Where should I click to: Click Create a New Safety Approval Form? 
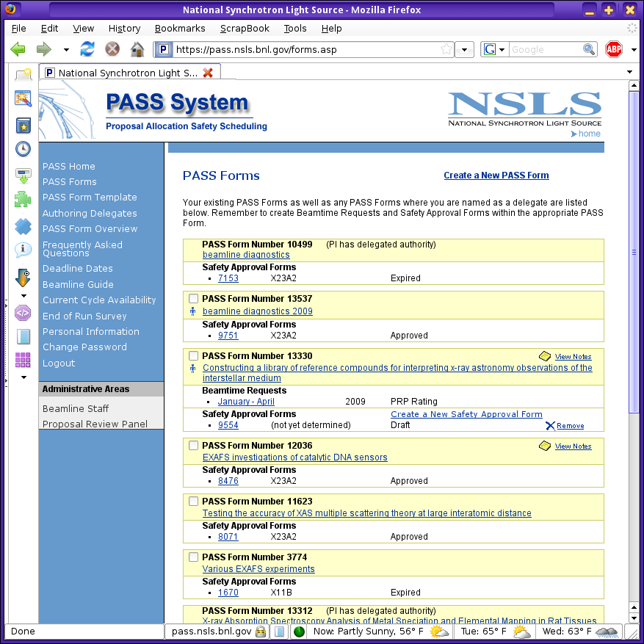pyautogui.click(x=466, y=414)
